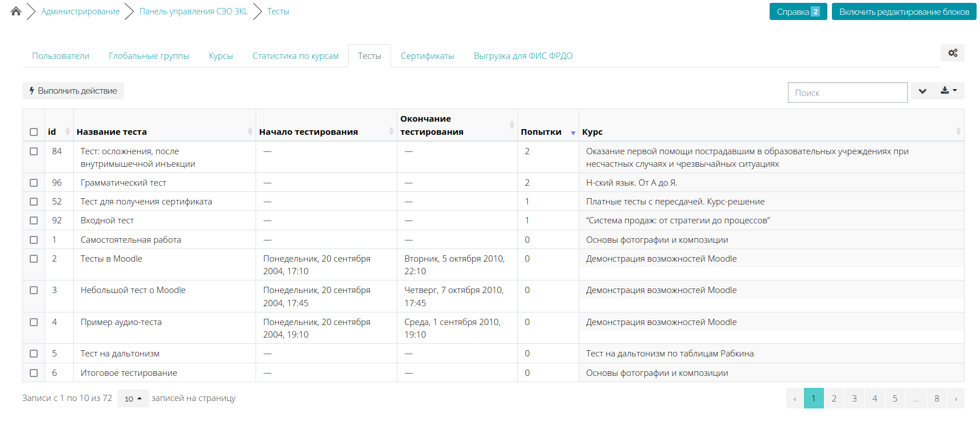Image resolution: width=980 pixels, height=421 pixels.
Task: Tick Небольшой тест о Moodle checkbox
Action: [x=34, y=290]
